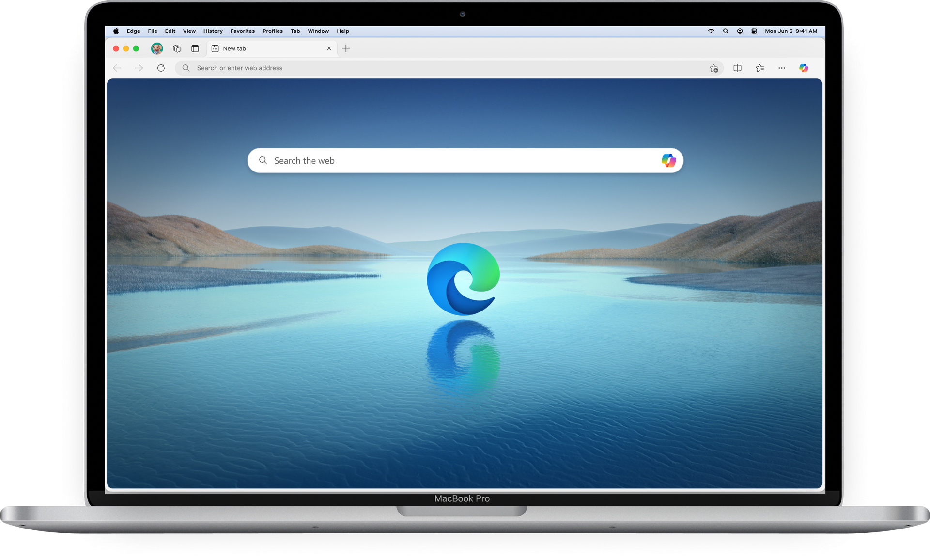This screenshot has height=560, width=930.
Task: Open the Tab menu in menu bar
Action: [x=295, y=31]
